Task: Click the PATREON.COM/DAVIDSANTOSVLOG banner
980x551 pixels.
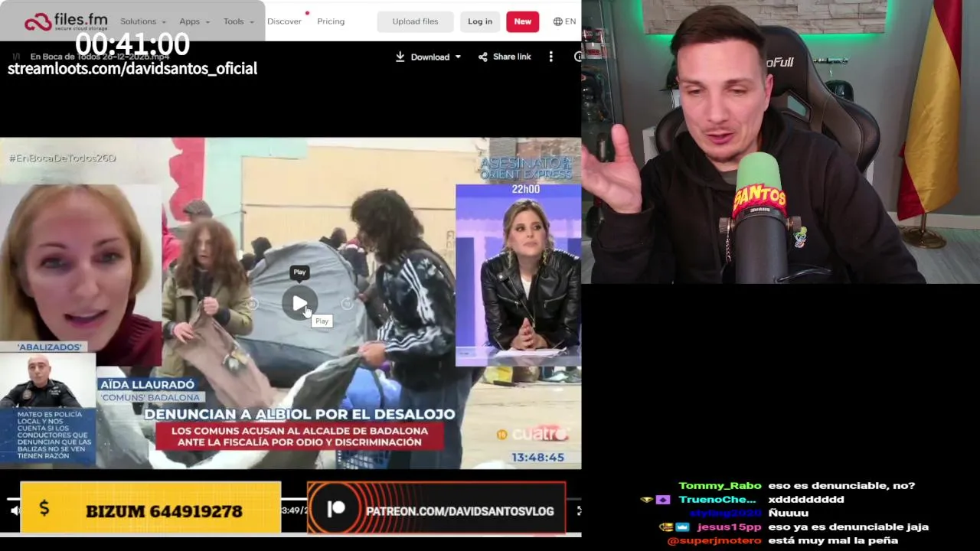Action: tap(436, 507)
